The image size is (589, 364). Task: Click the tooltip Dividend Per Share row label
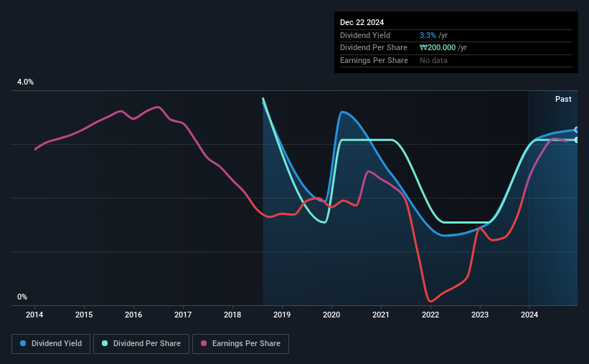[x=373, y=48]
